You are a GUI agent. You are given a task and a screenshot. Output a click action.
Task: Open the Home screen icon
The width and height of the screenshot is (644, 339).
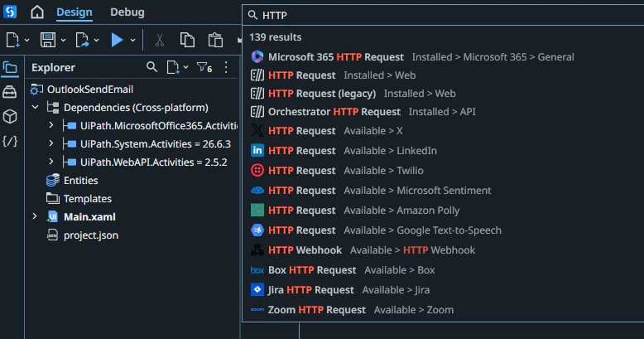pos(37,12)
